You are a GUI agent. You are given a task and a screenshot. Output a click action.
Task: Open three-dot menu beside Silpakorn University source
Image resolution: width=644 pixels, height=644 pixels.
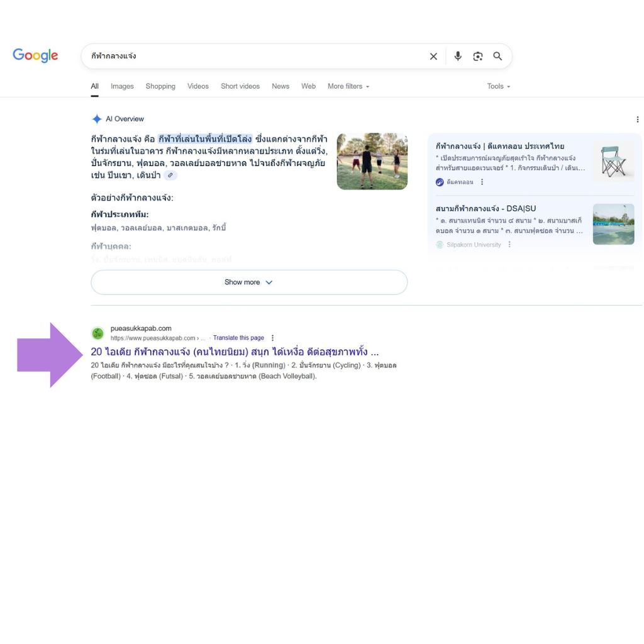pos(509,245)
